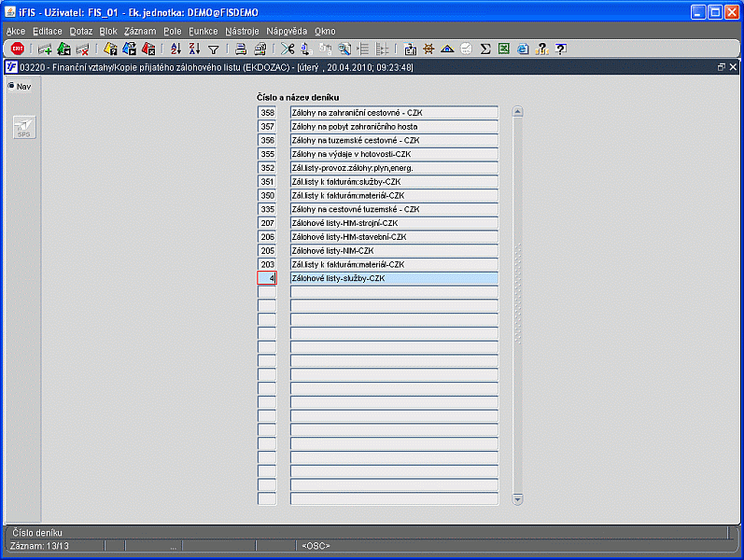Select row 'Zálohové listy-služby-CZK'
The width and height of the screenshot is (744, 560).
[394, 277]
